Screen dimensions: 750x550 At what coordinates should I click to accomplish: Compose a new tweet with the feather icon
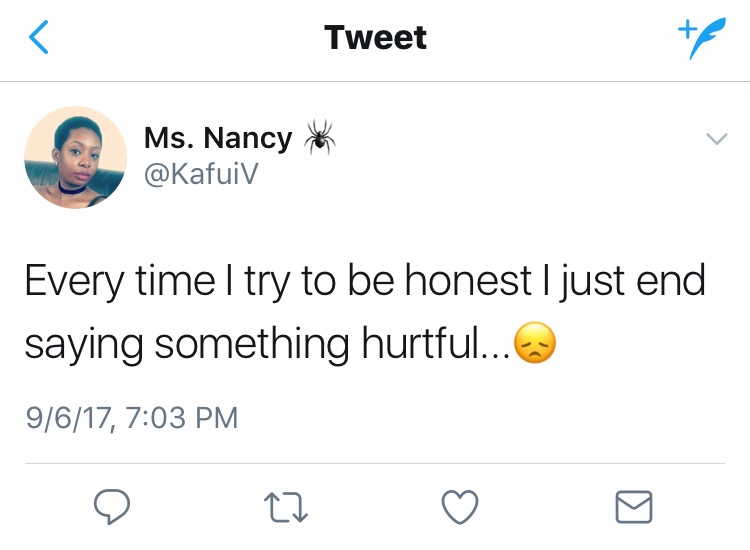click(702, 38)
